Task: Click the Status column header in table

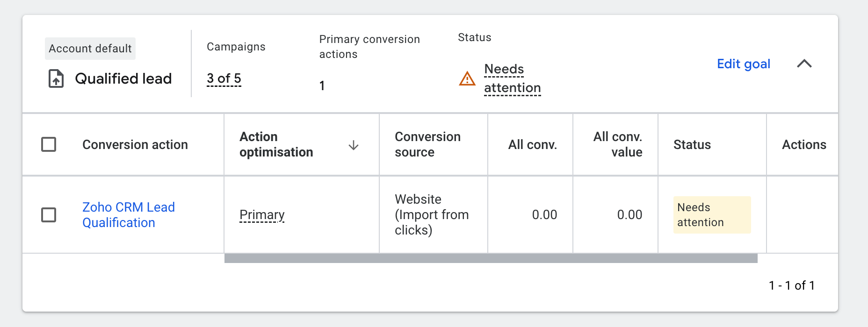Action: [x=692, y=145]
